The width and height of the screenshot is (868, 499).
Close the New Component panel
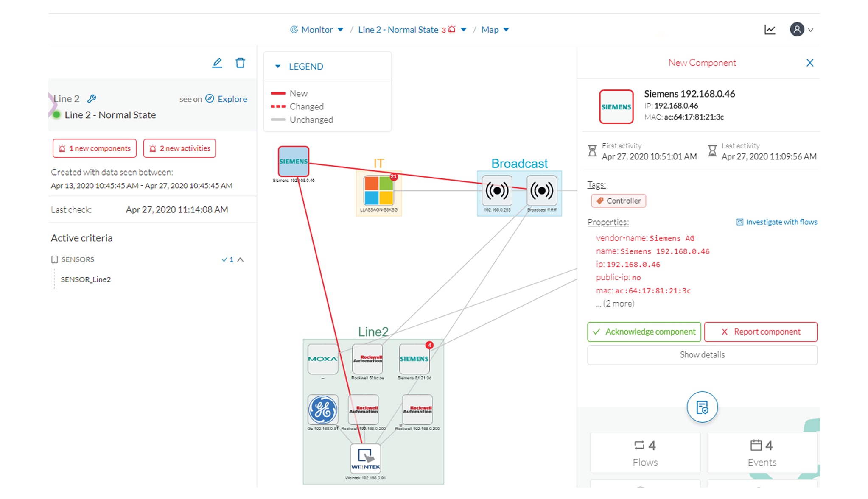(809, 63)
